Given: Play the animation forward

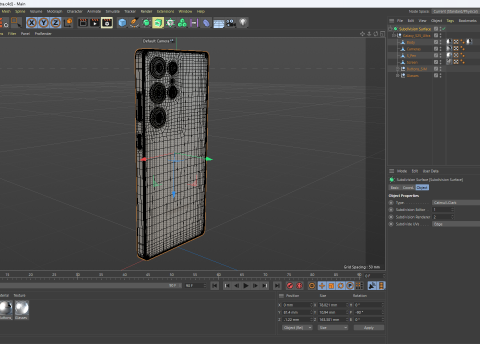Looking at the screenshot, I should [x=246, y=286].
